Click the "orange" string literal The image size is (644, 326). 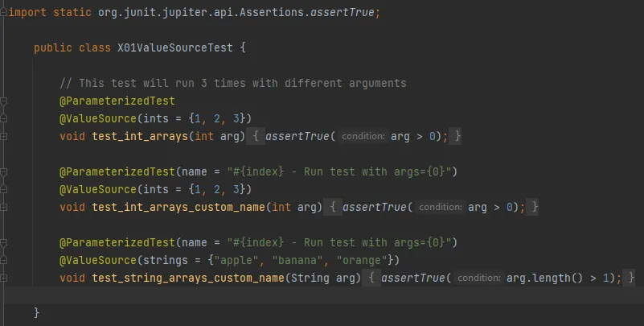coord(362,260)
